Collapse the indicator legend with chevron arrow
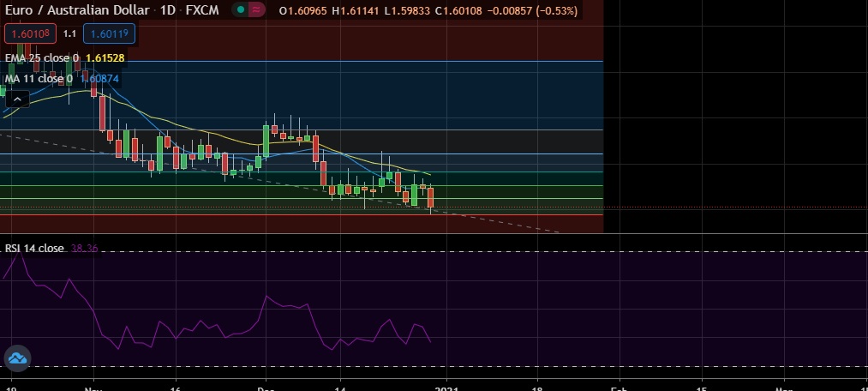 [x=17, y=99]
